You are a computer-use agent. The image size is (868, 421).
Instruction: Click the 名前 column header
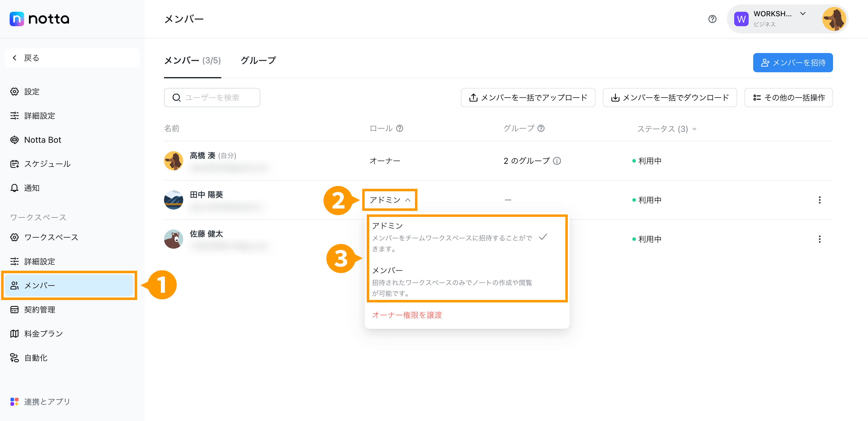coord(171,128)
